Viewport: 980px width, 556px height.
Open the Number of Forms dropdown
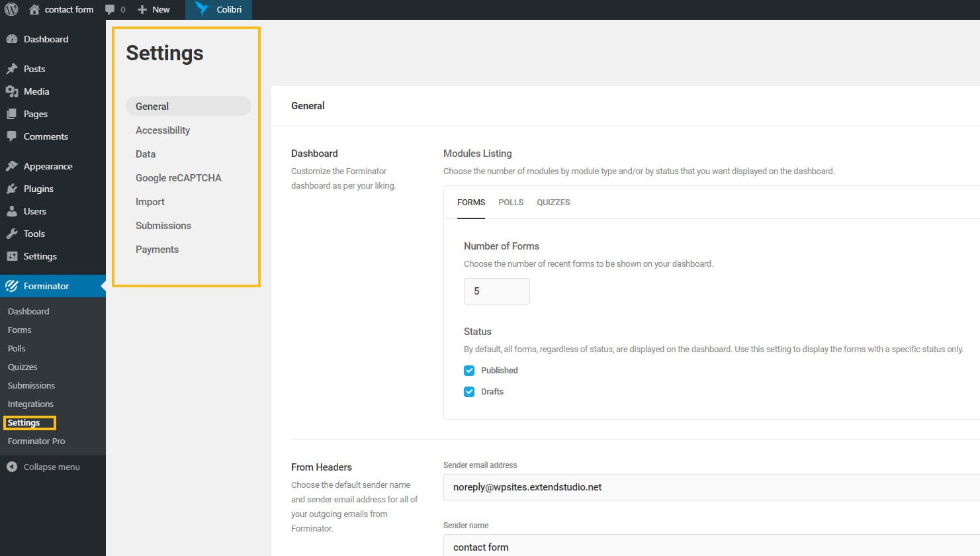[496, 291]
